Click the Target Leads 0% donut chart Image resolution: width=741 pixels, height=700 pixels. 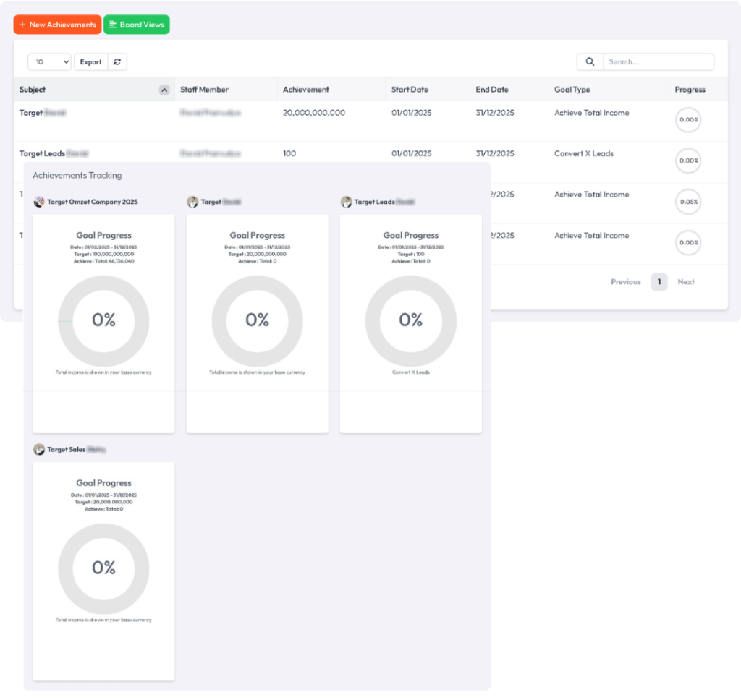[x=410, y=320]
